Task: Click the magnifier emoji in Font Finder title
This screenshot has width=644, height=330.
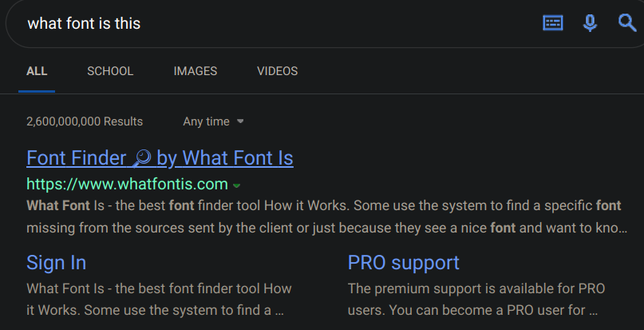Action: (x=142, y=158)
